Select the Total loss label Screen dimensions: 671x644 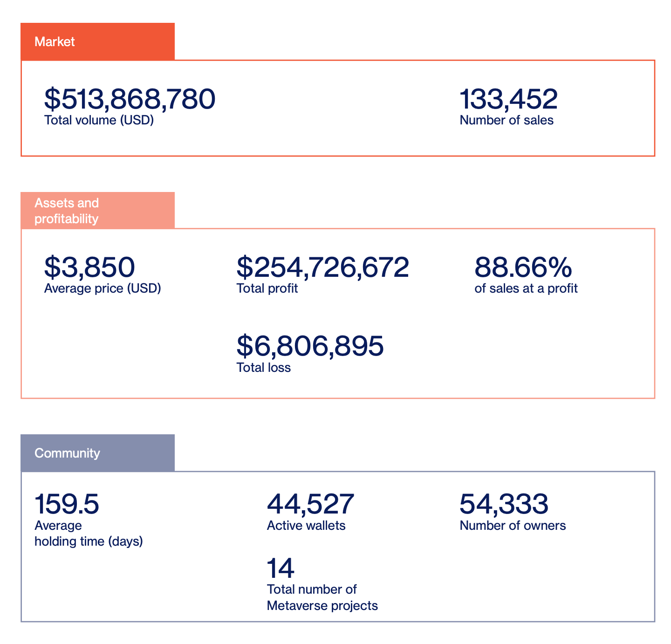(x=263, y=368)
